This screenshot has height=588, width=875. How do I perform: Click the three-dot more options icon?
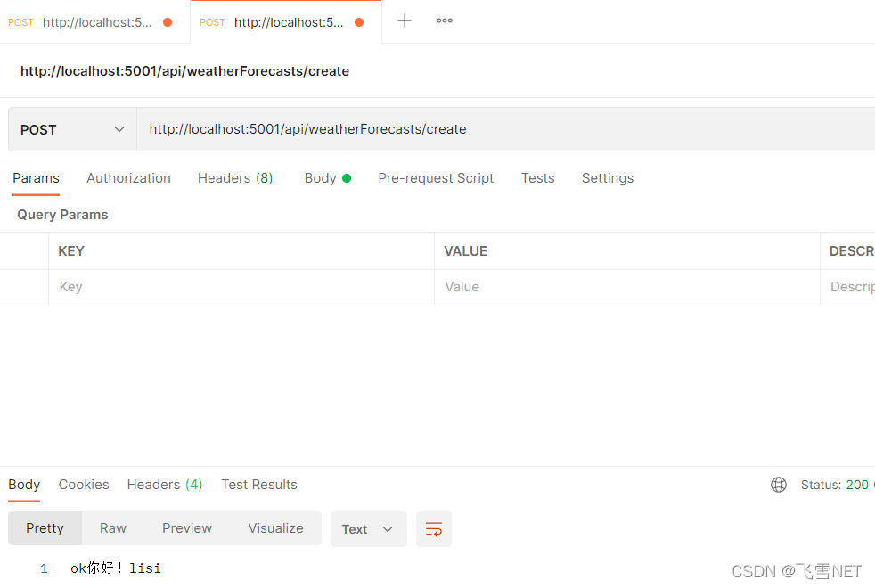(444, 21)
